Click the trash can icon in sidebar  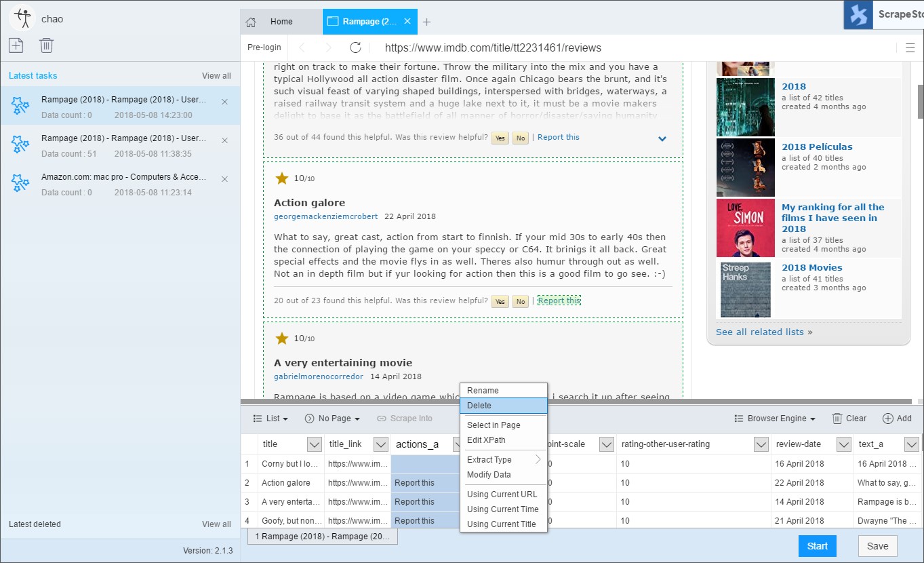click(46, 45)
